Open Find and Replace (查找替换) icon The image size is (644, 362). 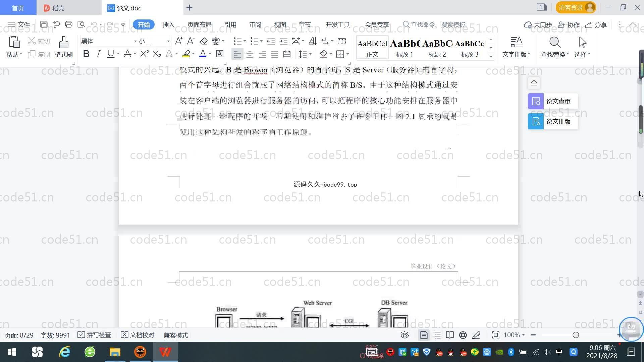tap(554, 43)
